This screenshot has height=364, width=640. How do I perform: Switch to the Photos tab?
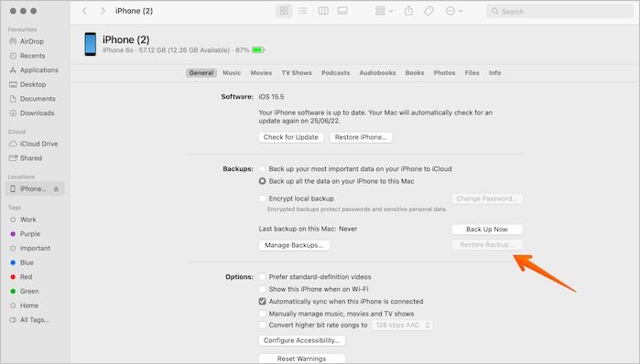pos(444,73)
